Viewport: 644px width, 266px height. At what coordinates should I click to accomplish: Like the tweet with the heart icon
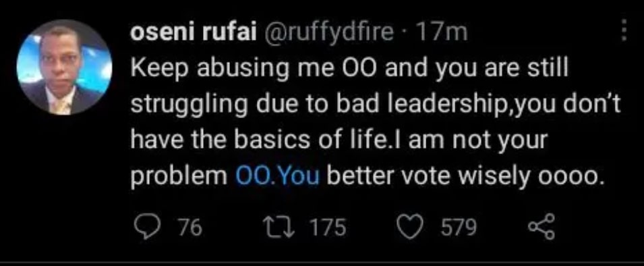coord(411,228)
